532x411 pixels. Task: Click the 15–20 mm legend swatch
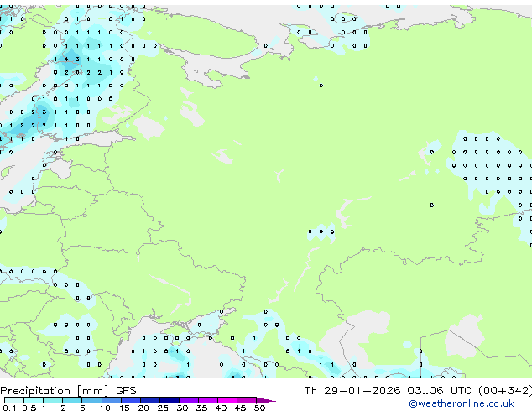pos(131,400)
